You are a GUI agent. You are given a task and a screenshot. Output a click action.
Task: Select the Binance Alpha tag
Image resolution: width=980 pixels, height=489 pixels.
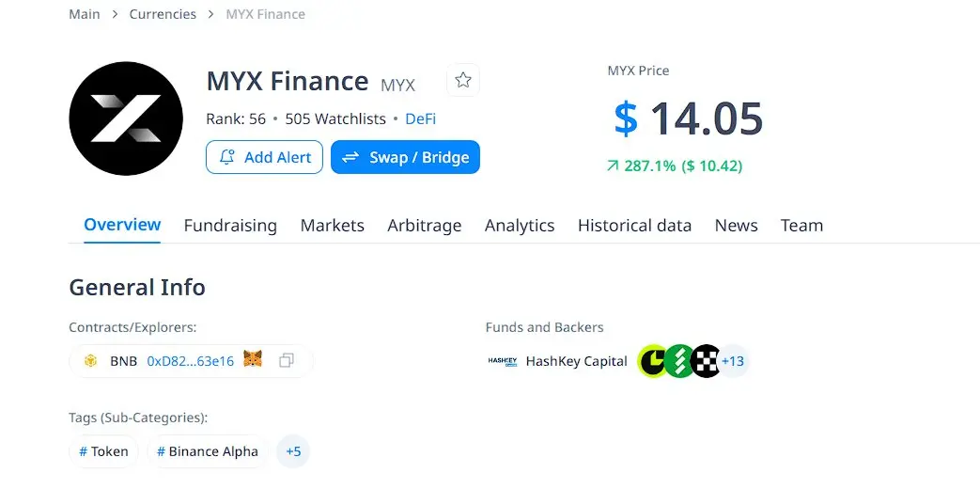click(x=208, y=451)
